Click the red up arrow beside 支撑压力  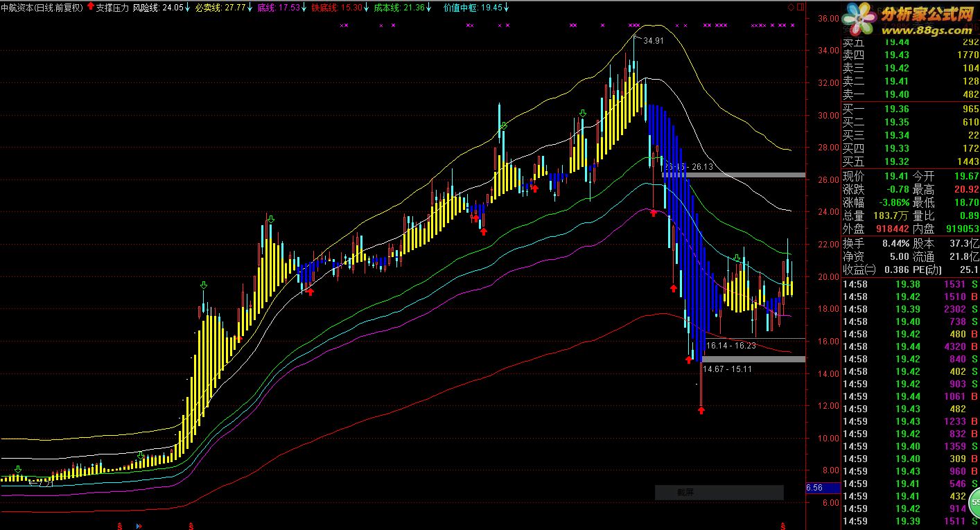[x=90, y=7]
